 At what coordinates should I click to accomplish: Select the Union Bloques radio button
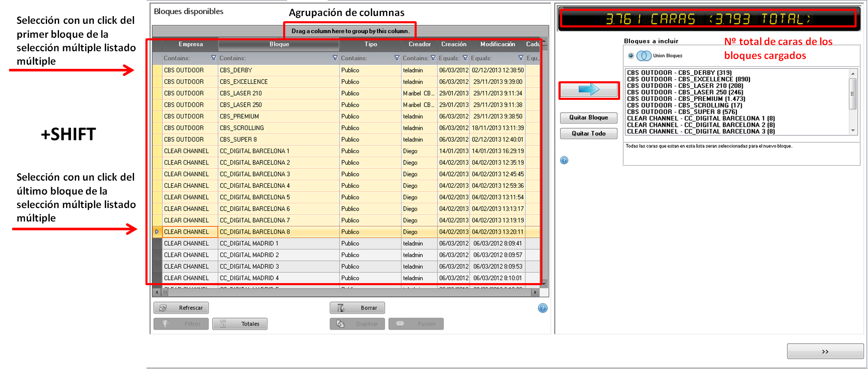(x=630, y=56)
